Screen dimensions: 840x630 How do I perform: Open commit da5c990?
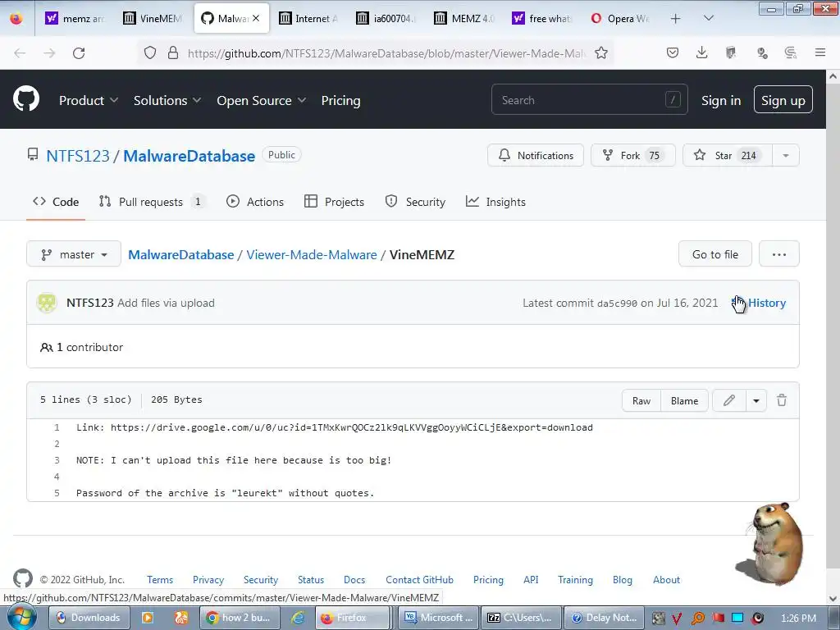[x=617, y=304]
